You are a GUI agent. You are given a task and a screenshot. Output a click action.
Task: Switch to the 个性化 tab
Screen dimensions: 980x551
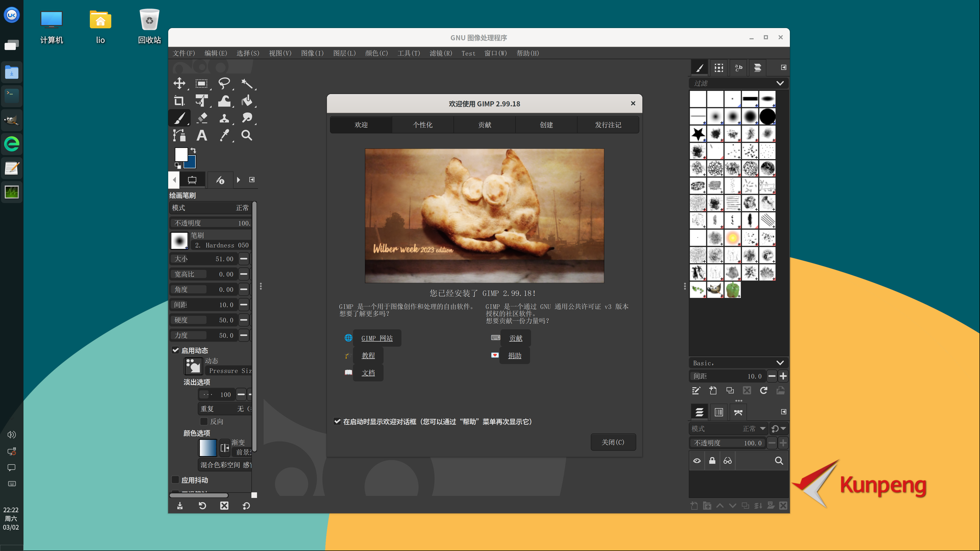tap(422, 125)
